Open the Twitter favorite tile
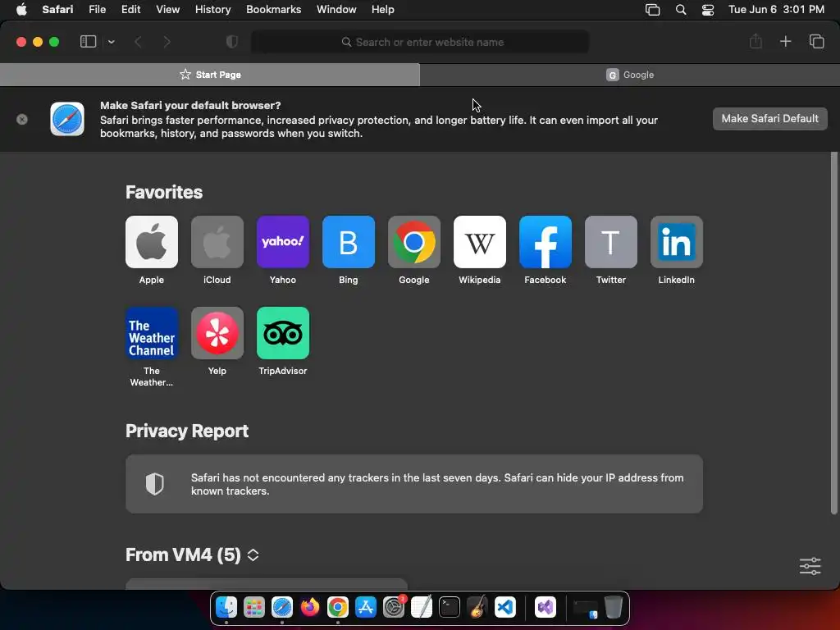840x630 pixels. click(610, 242)
